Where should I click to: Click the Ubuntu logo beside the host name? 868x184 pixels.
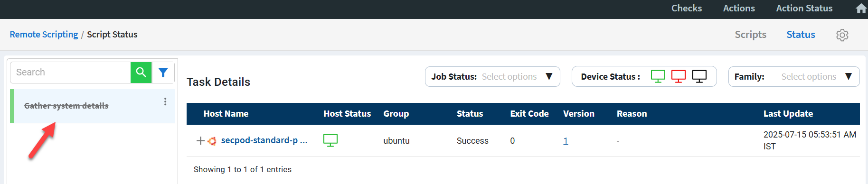(212, 141)
